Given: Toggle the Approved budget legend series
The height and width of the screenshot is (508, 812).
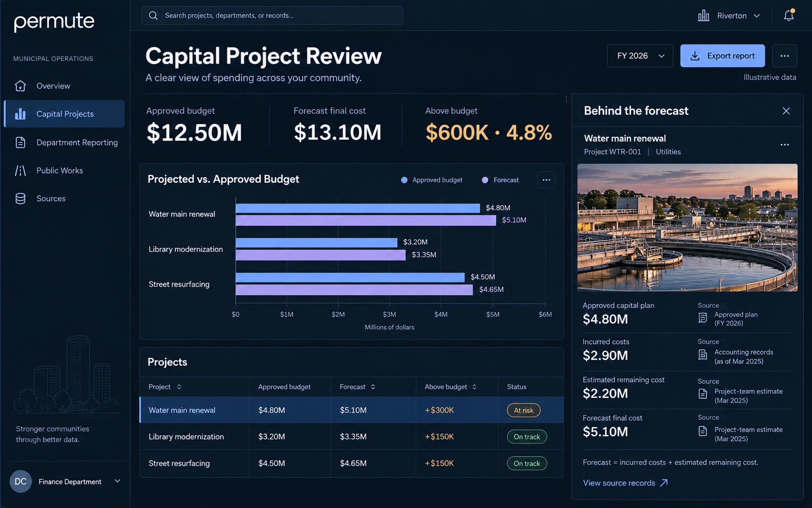Looking at the screenshot, I should point(432,180).
